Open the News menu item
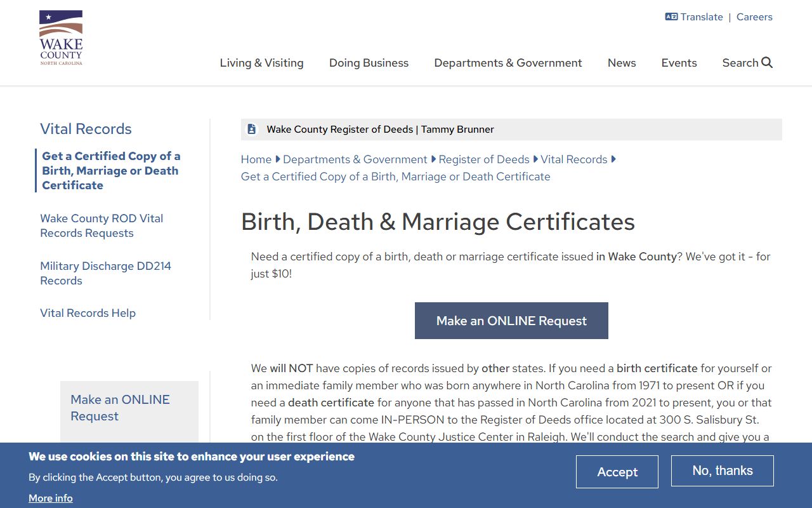The height and width of the screenshot is (508, 812). click(622, 63)
